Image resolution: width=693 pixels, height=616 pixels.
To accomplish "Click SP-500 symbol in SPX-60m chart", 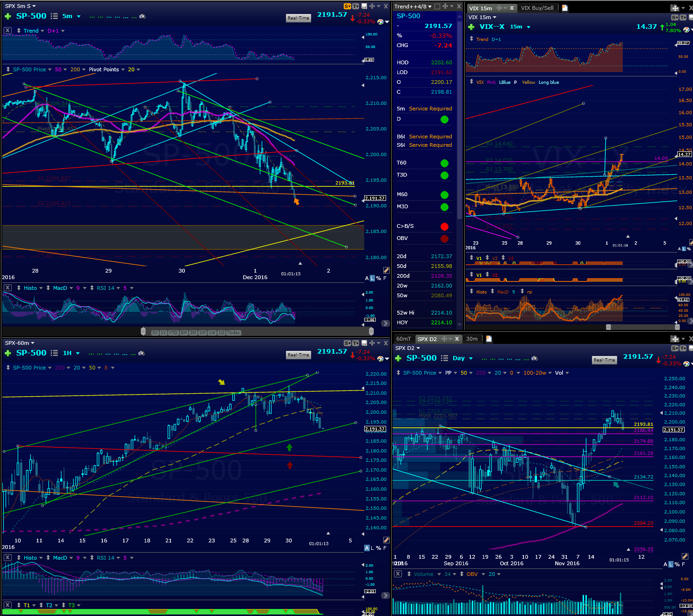I will tap(31, 353).
